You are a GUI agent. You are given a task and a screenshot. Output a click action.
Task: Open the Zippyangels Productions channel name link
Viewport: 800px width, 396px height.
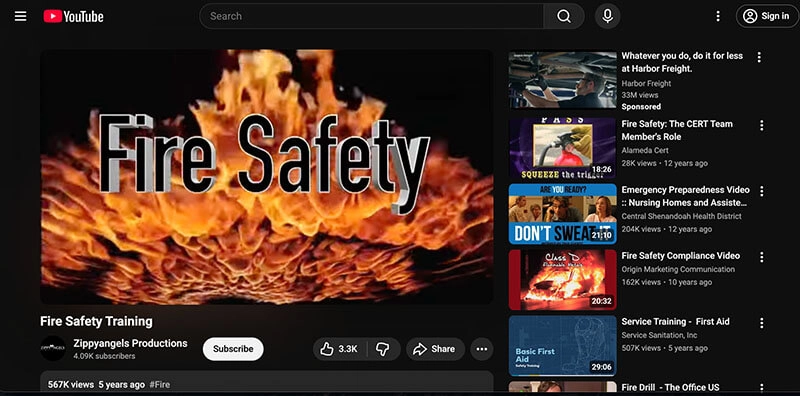click(x=130, y=343)
